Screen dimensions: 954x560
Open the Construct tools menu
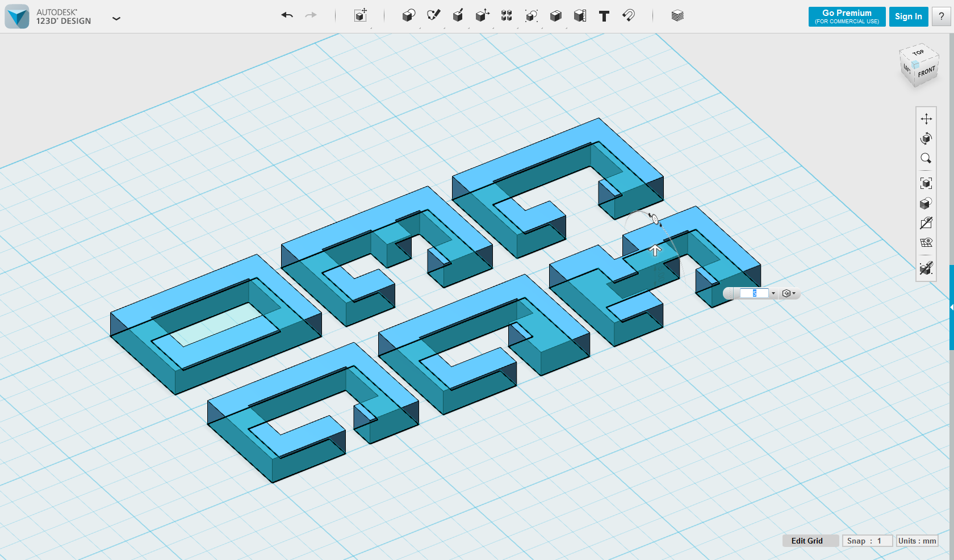458,15
